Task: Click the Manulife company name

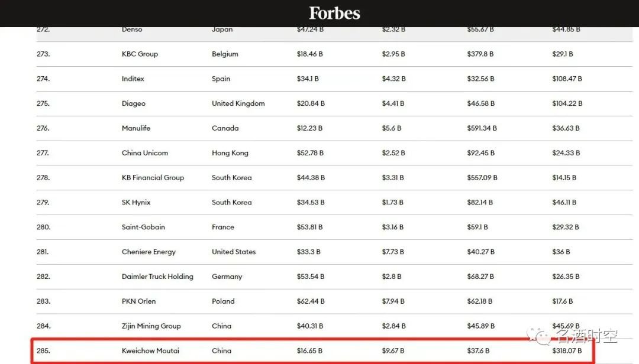Action: pos(135,128)
